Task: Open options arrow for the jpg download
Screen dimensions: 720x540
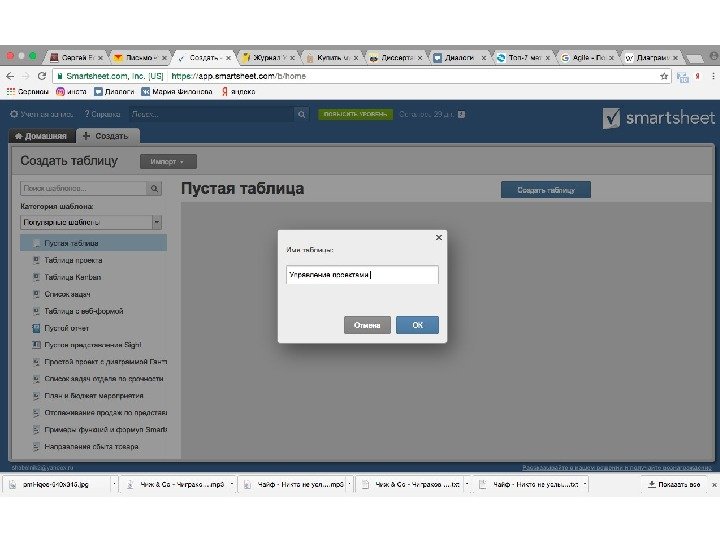Action: (114, 484)
